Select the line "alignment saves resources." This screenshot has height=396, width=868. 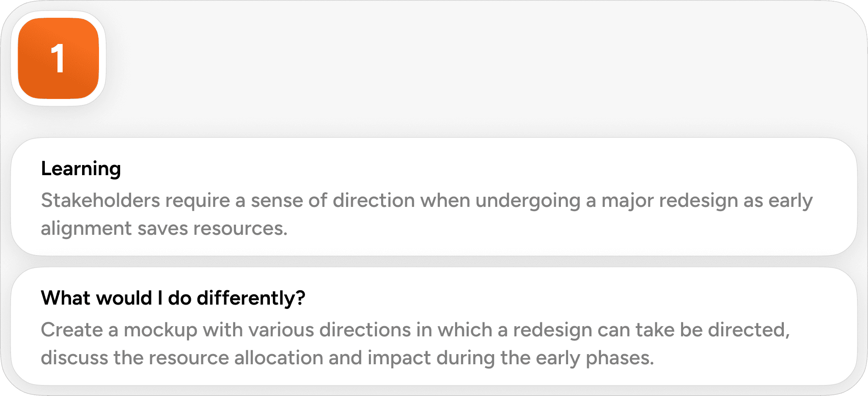(164, 229)
